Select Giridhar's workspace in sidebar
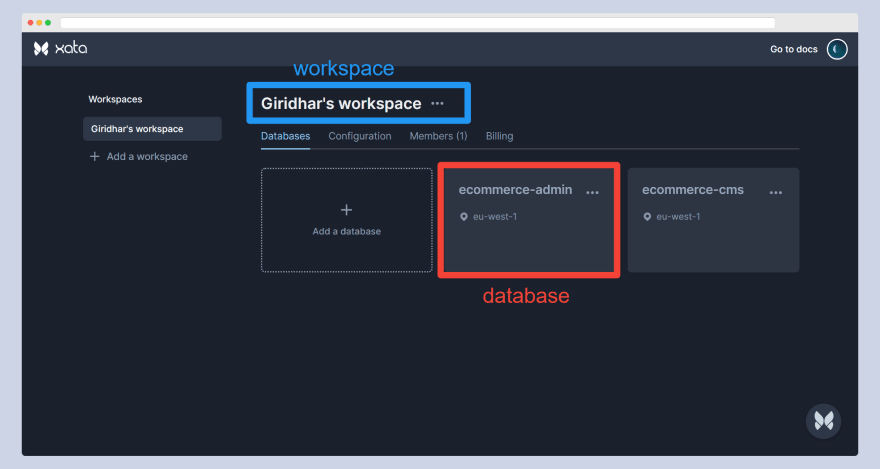Viewport: 880px width, 469px height. (x=152, y=129)
